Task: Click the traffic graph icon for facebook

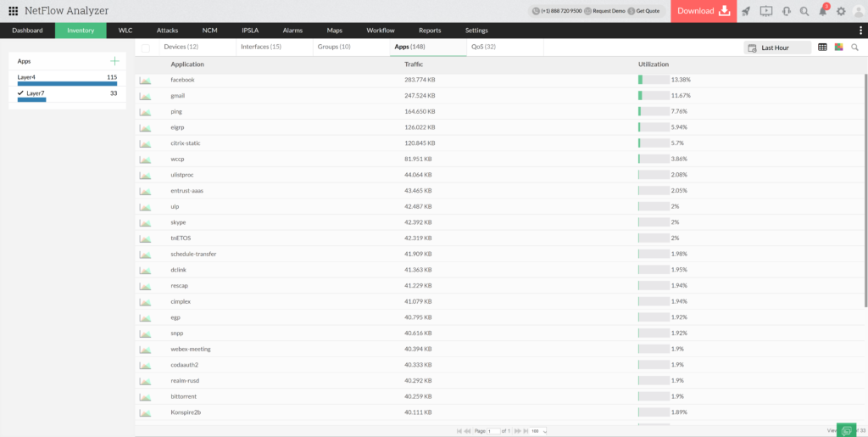Action: pyautogui.click(x=145, y=80)
